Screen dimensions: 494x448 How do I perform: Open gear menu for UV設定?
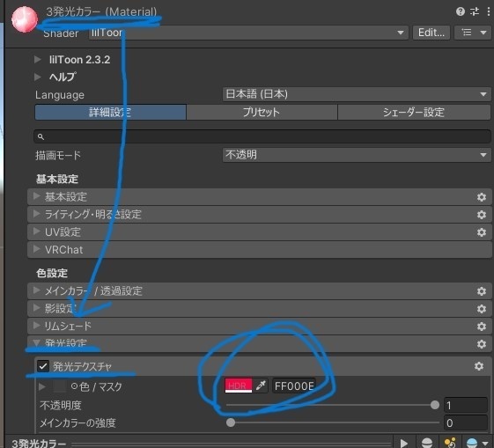pos(481,232)
